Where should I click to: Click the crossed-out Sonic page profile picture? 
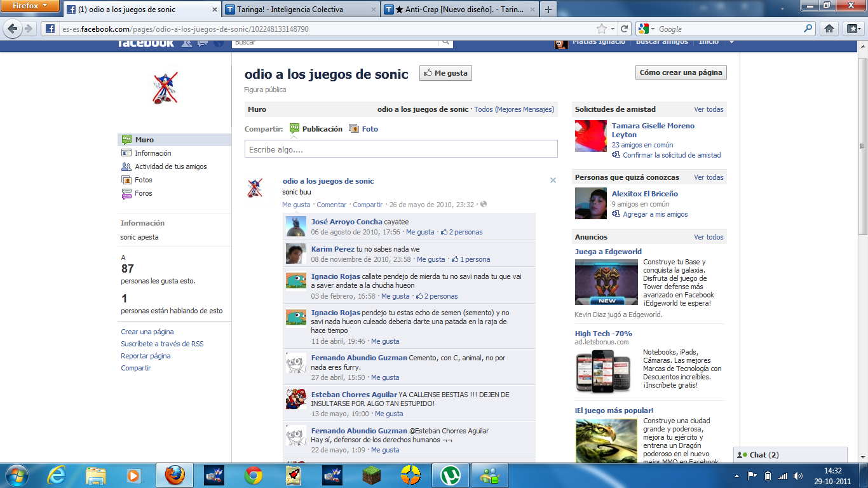tap(165, 88)
